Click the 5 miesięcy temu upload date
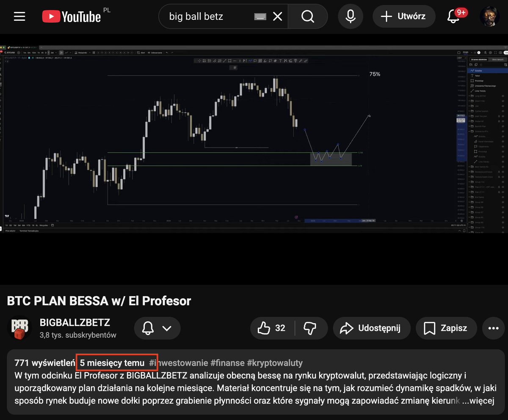The width and height of the screenshot is (508, 420). coord(112,363)
